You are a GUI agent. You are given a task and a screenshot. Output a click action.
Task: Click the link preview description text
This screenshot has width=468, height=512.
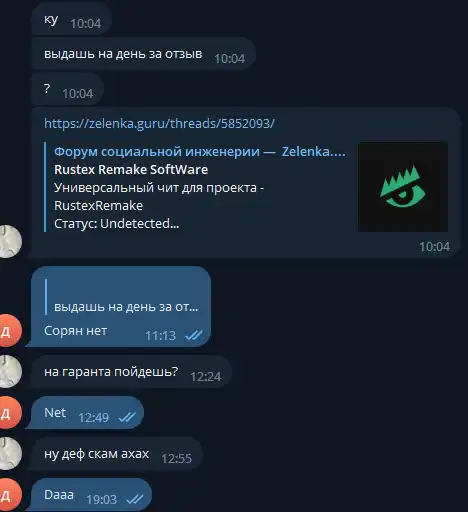(x=159, y=206)
